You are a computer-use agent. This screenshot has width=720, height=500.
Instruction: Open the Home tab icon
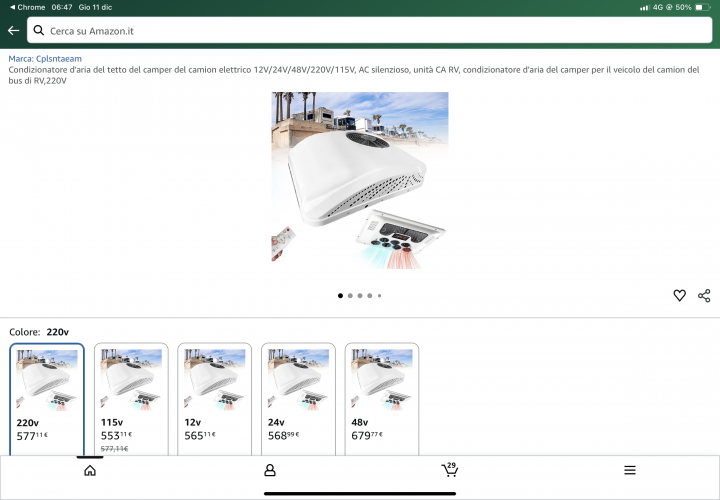pyautogui.click(x=90, y=470)
